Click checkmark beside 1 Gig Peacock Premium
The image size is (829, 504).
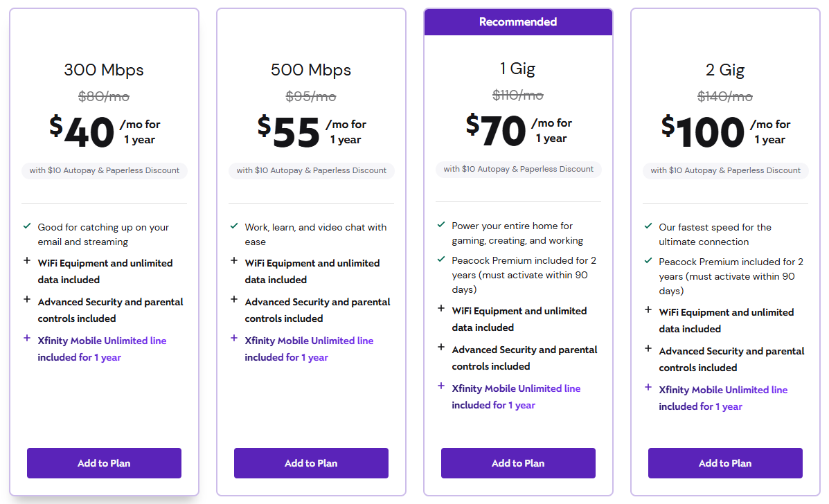[441, 260]
